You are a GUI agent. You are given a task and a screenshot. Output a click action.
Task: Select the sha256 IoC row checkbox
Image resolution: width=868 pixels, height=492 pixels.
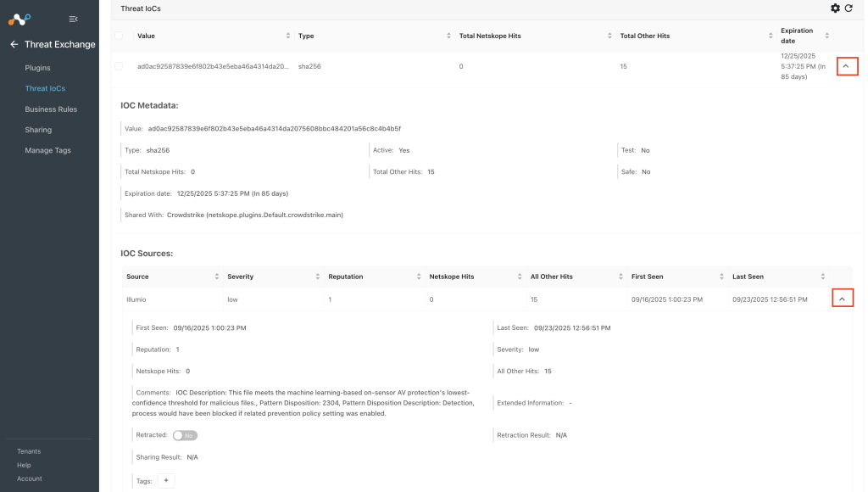point(119,66)
